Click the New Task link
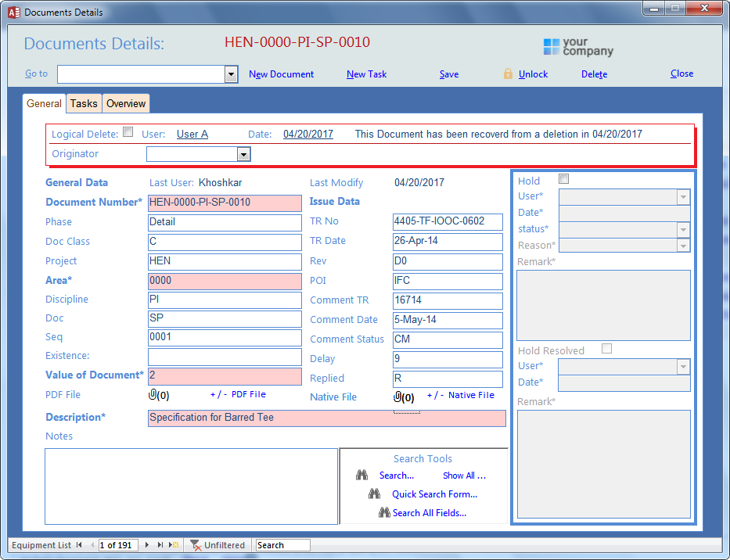The height and width of the screenshot is (560, 730). [x=366, y=74]
